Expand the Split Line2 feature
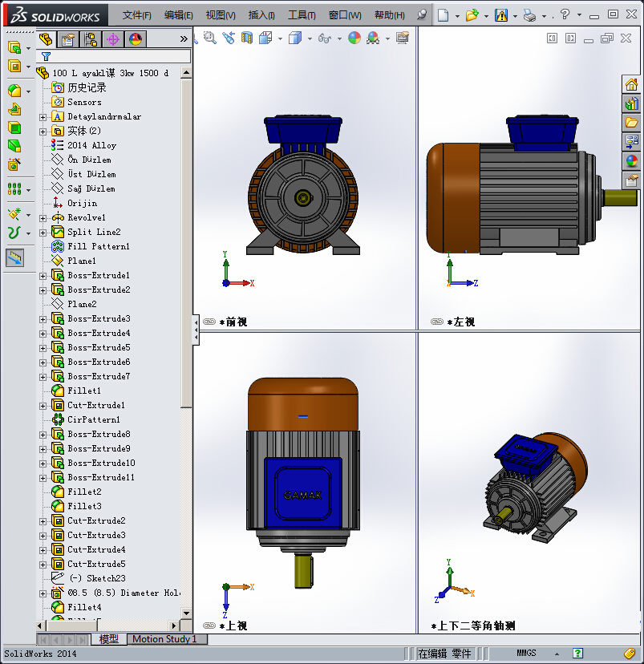Screen dimensions: 644x664 click(x=43, y=233)
